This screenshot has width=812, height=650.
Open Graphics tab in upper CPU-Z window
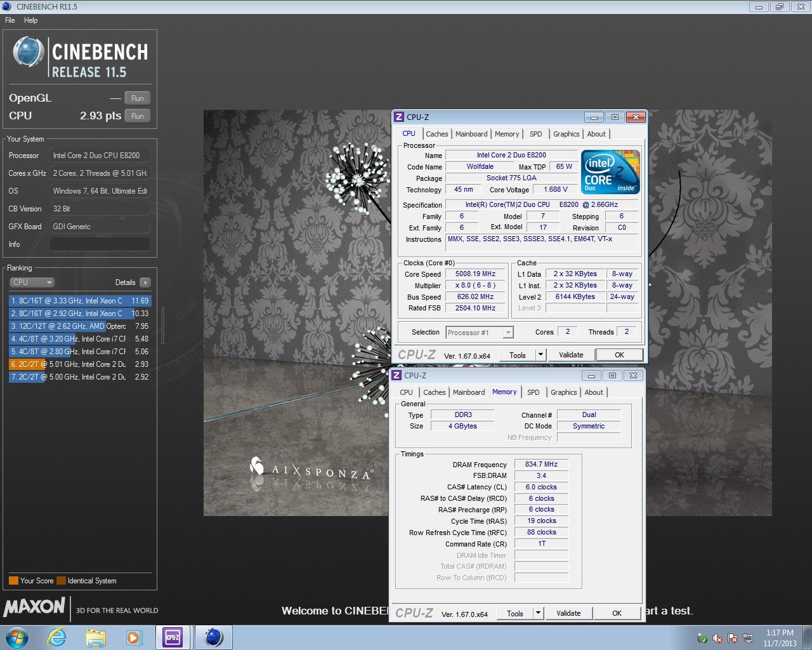[x=566, y=134]
